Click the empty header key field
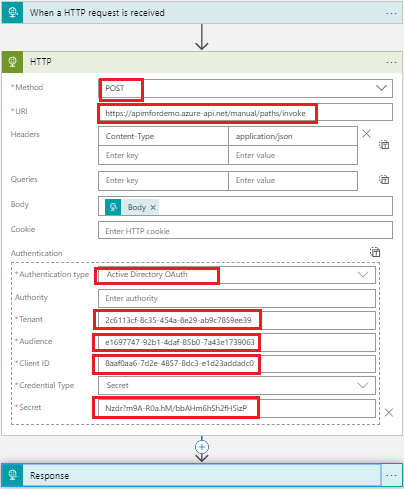Viewport: 404px width, 489px height. tap(163, 155)
